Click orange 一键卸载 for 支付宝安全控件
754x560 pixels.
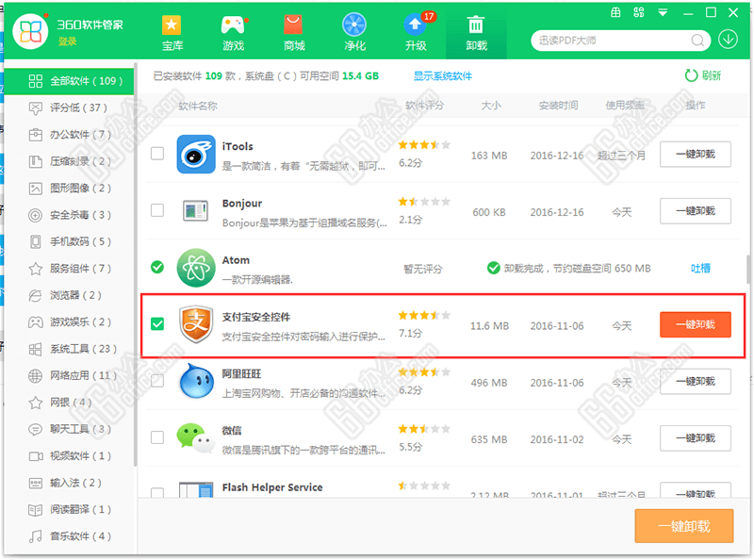pyautogui.click(x=696, y=324)
